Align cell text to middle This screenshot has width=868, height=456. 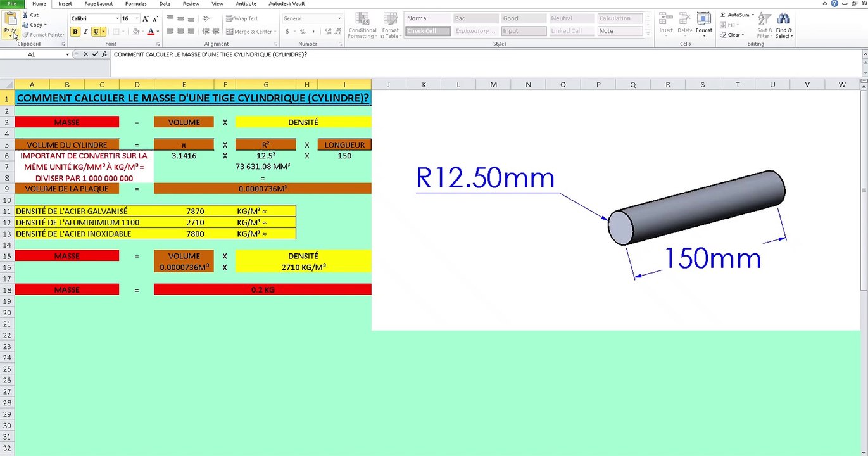click(180, 18)
